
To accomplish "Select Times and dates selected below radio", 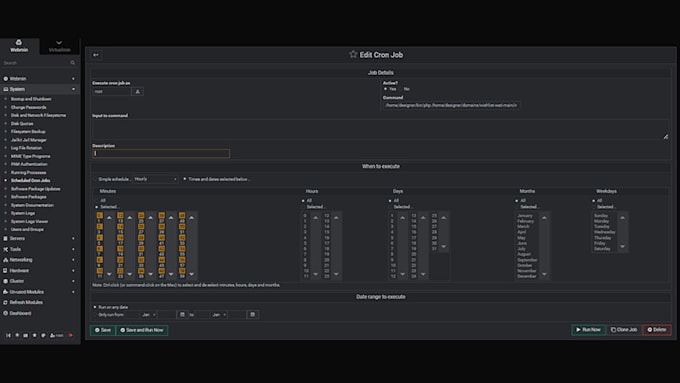I will pos(185,179).
